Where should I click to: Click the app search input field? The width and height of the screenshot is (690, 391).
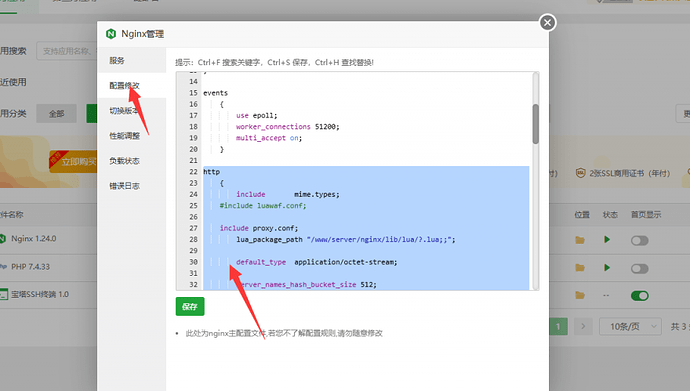point(66,51)
